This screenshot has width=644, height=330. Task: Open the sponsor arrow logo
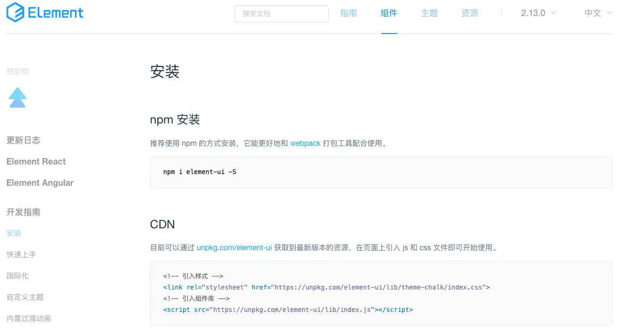coord(18,97)
